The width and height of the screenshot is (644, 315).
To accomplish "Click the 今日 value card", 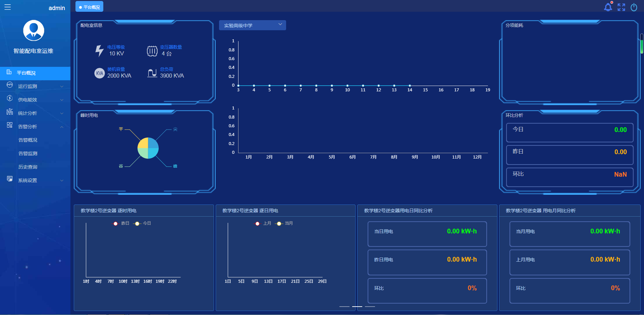I will click(570, 132).
